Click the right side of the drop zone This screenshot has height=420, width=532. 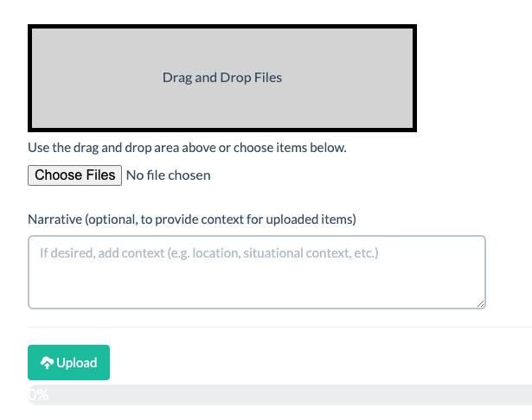click(x=372, y=78)
